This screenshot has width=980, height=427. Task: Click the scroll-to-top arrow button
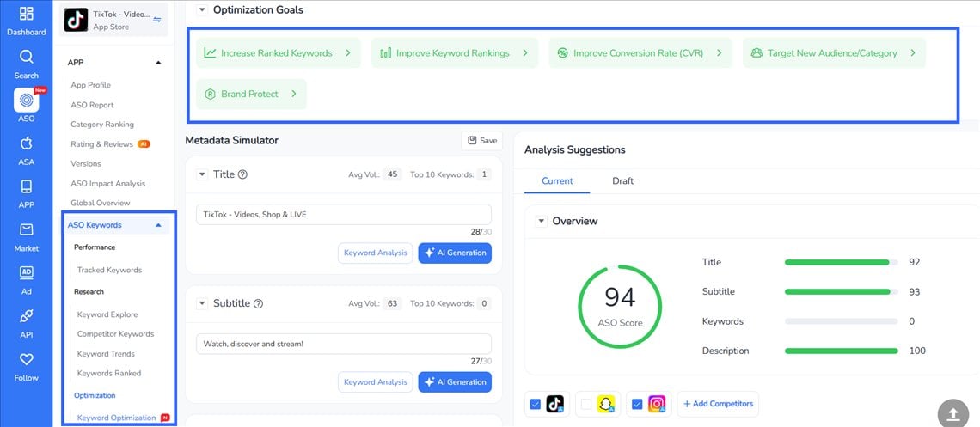coord(952,412)
